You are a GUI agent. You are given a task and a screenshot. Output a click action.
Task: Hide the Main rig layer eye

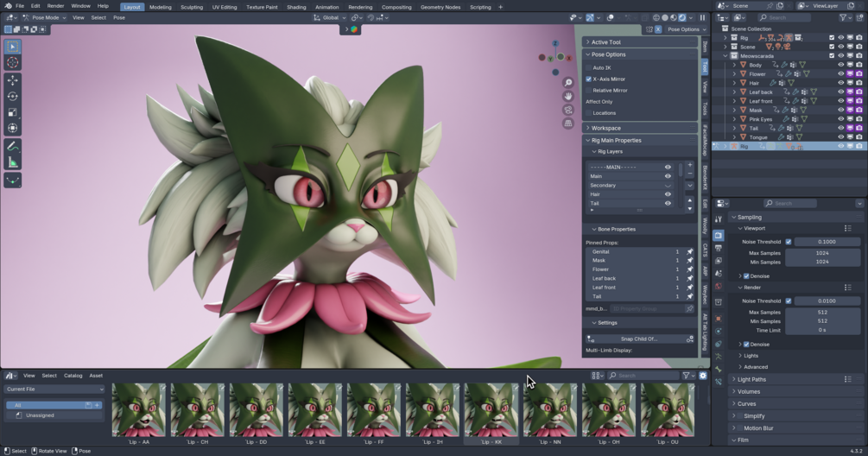point(668,176)
